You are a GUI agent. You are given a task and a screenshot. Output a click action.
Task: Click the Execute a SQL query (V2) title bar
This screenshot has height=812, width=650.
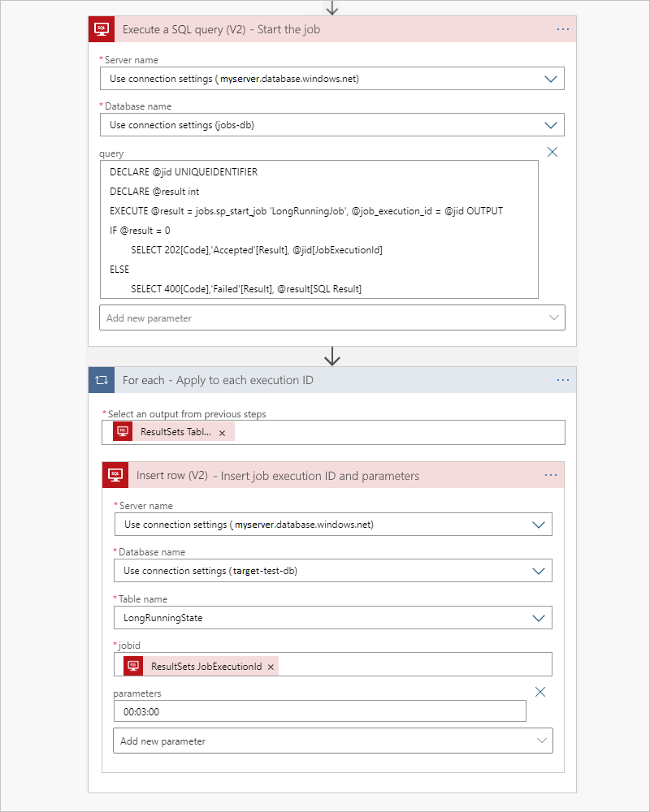[325, 29]
